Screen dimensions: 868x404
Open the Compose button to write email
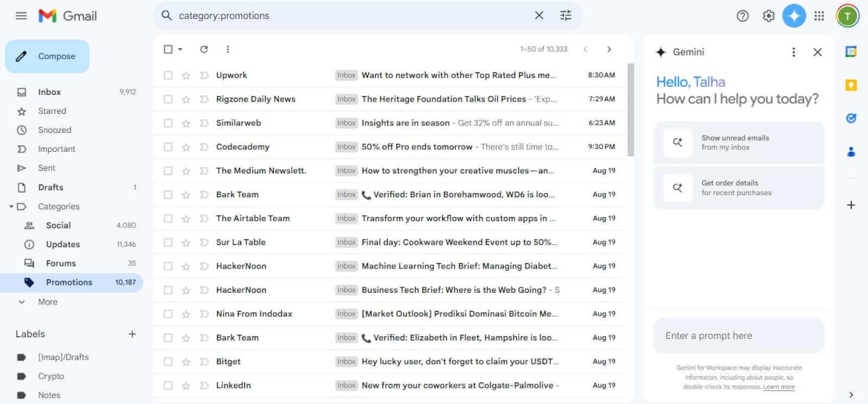pyautogui.click(x=47, y=56)
